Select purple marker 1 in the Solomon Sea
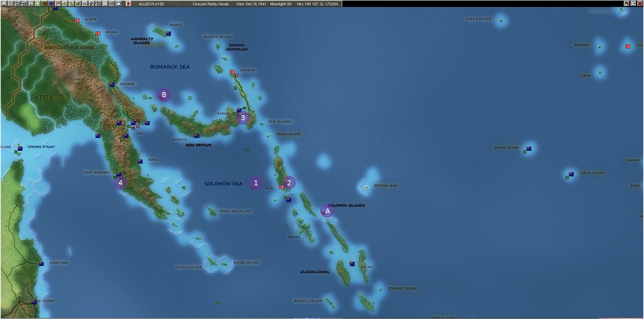This screenshot has width=644, height=319. 256,183
